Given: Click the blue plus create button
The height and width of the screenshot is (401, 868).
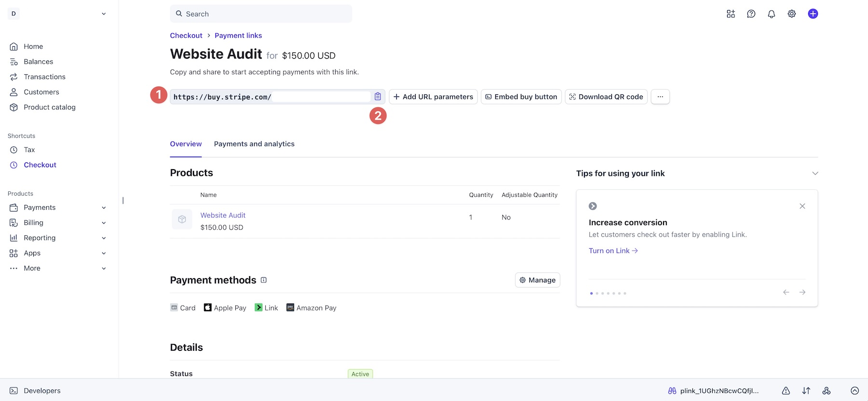Looking at the screenshot, I should pos(813,14).
